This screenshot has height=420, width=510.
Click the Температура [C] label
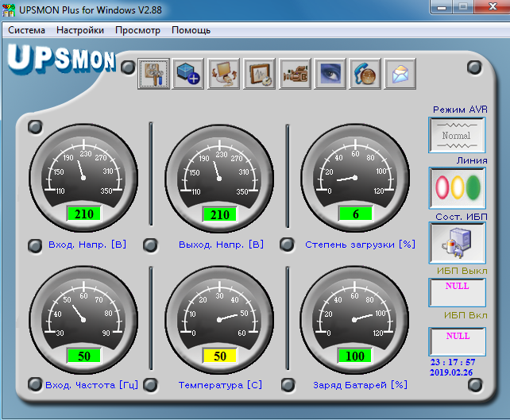point(220,385)
